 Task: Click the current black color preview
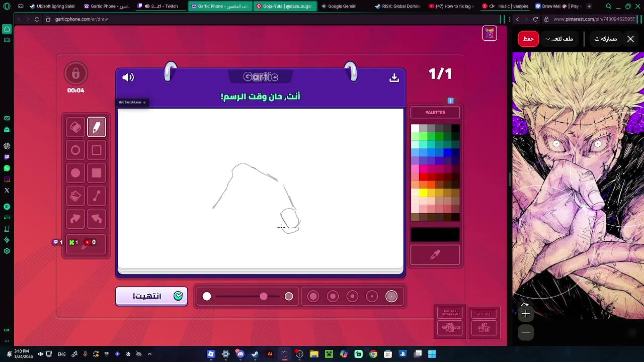click(x=435, y=234)
